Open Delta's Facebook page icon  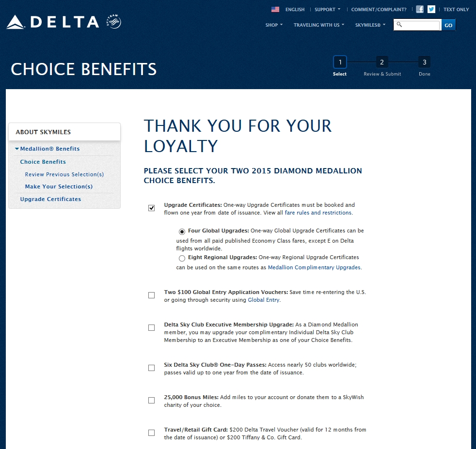coord(420,9)
